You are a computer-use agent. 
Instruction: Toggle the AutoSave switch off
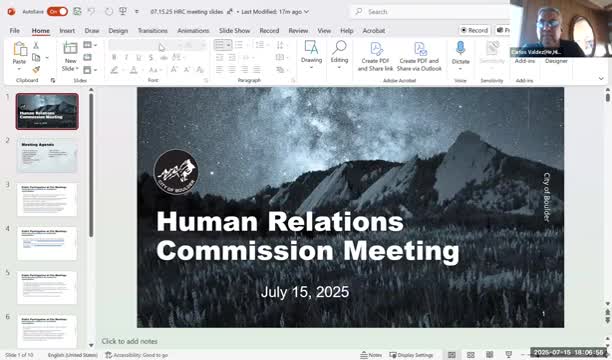pos(57,12)
